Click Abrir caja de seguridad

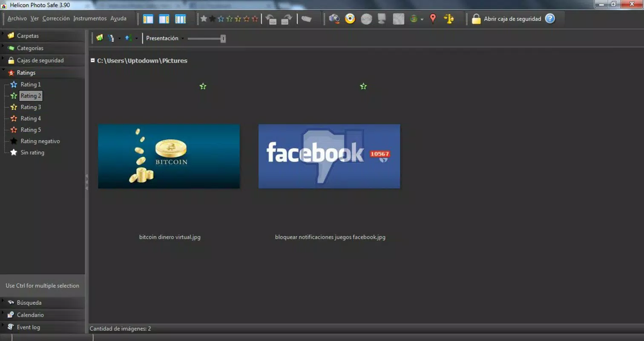512,19
